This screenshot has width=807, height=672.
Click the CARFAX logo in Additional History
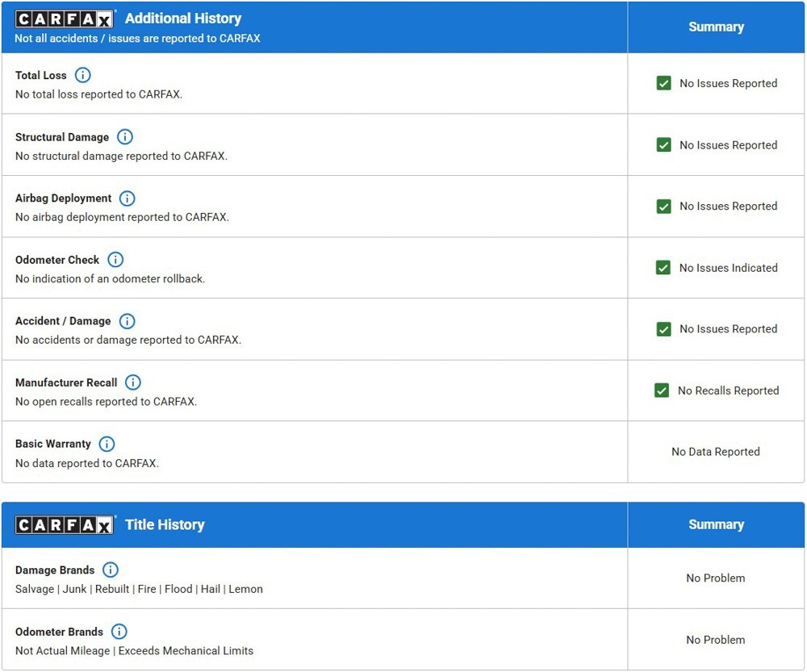(x=65, y=19)
